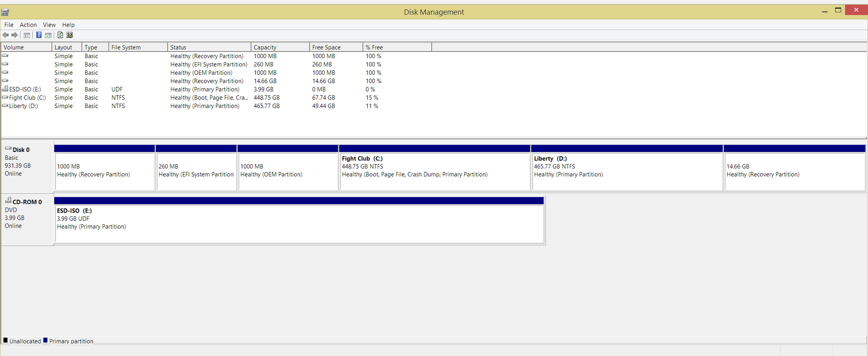This screenshot has width=868, height=356.
Task: Select the Fight Club (C:) partition block on Disk 0
Action: pyautogui.click(x=435, y=168)
